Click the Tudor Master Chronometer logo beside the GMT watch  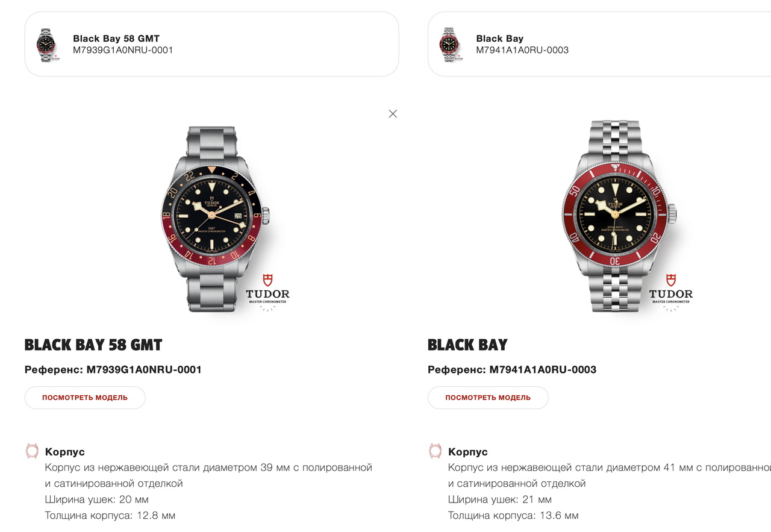[267, 292]
